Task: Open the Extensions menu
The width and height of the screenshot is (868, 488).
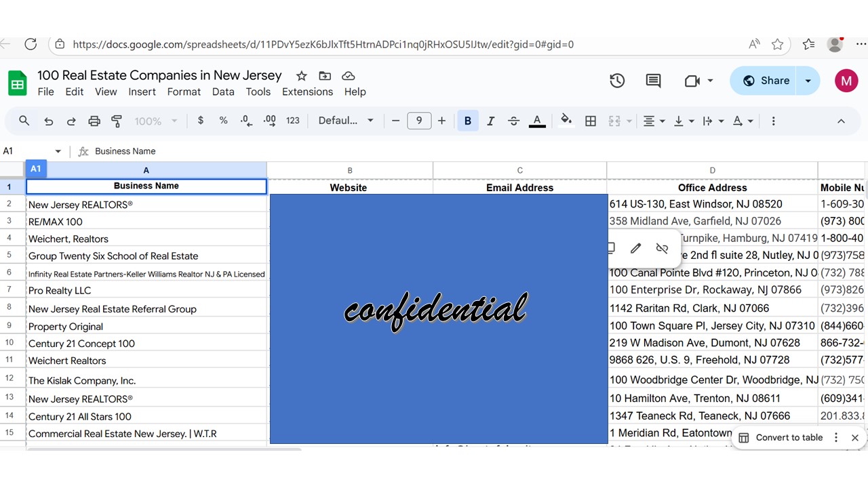Action: click(307, 91)
